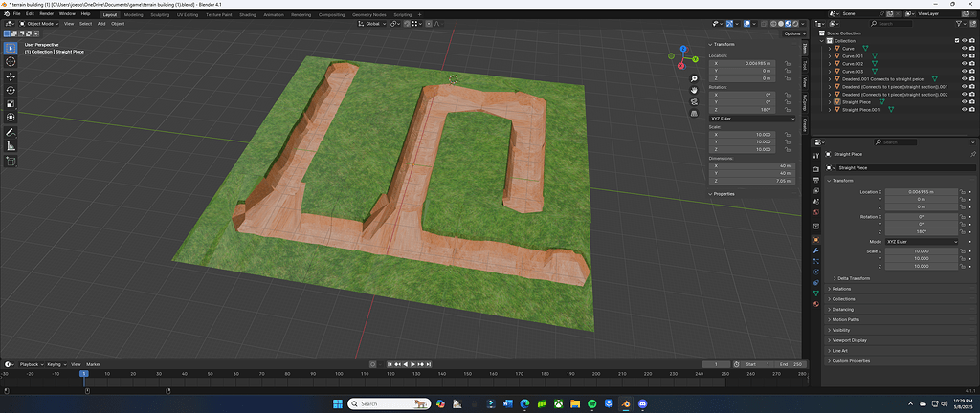The height and width of the screenshot is (413, 980).
Task: Toggle Collection exclude-from-view-layer checkbox
Action: pos(957,40)
